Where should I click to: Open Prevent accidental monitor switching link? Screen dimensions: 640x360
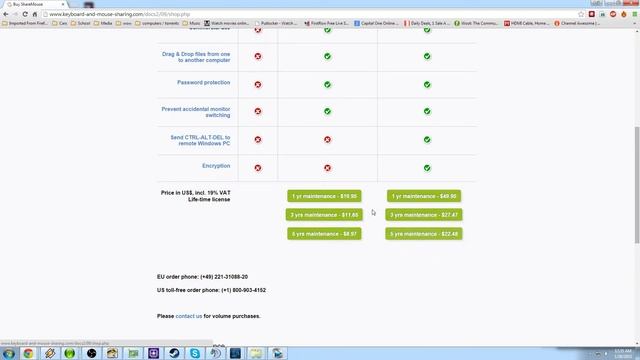tap(196, 112)
